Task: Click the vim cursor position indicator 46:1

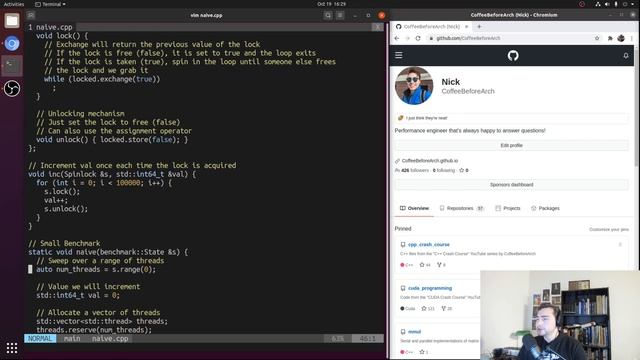Action: tap(368, 338)
